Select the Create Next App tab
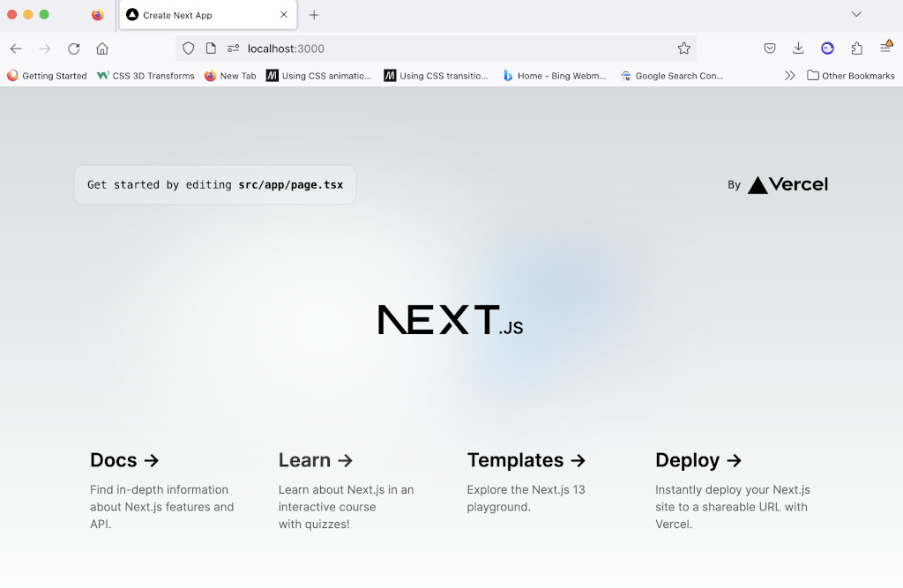This screenshot has width=903, height=588. click(208, 15)
